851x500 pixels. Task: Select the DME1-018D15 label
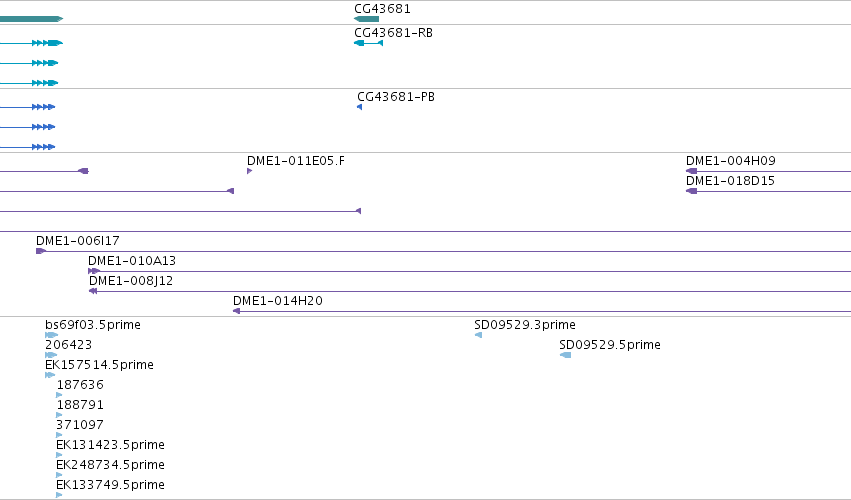tap(730, 181)
